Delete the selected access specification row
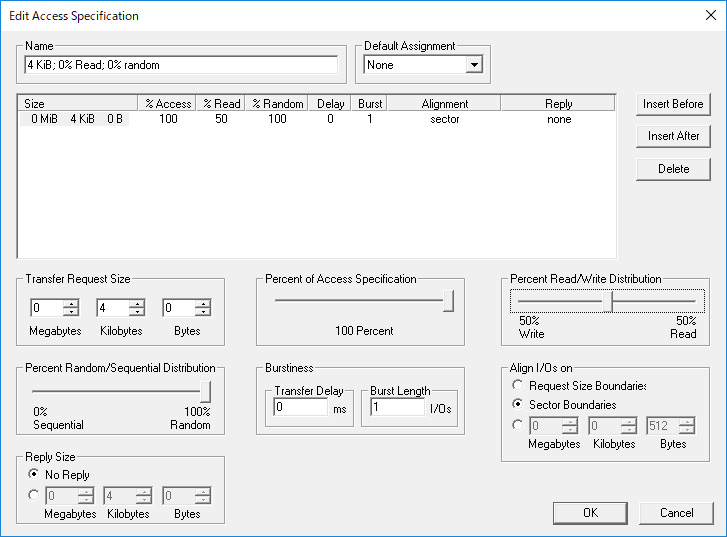The width and height of the screenshot is (727, 537). (673, 169)
